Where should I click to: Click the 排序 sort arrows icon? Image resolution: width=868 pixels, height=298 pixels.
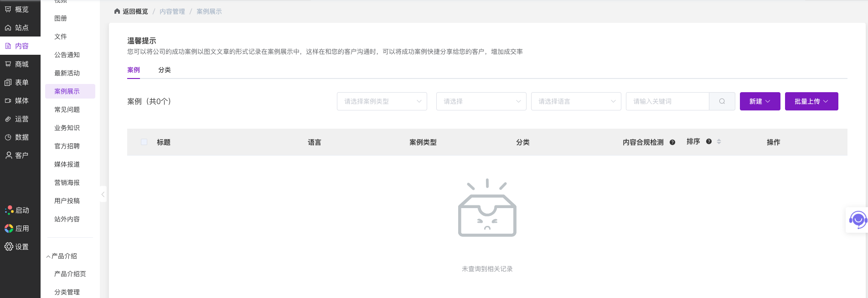(x=719, y=142)
